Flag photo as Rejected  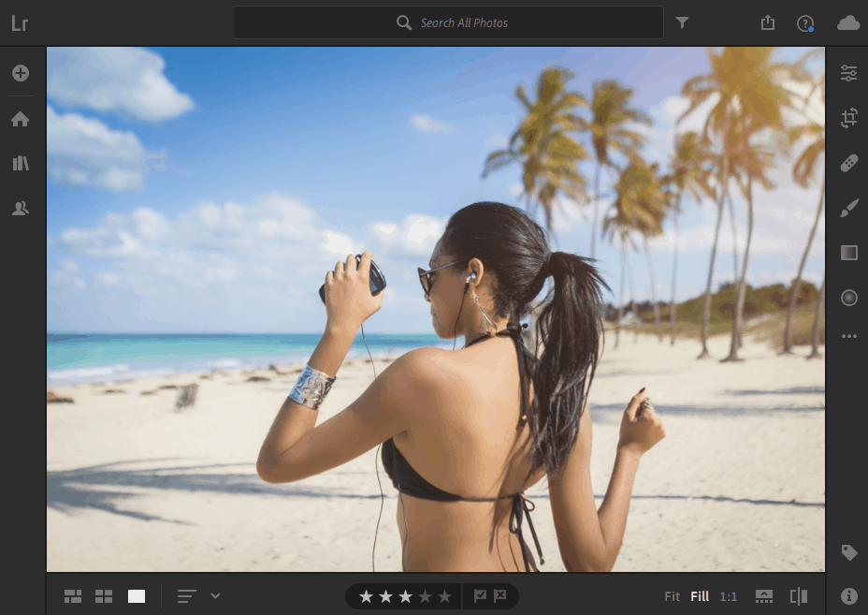(499, 595)
